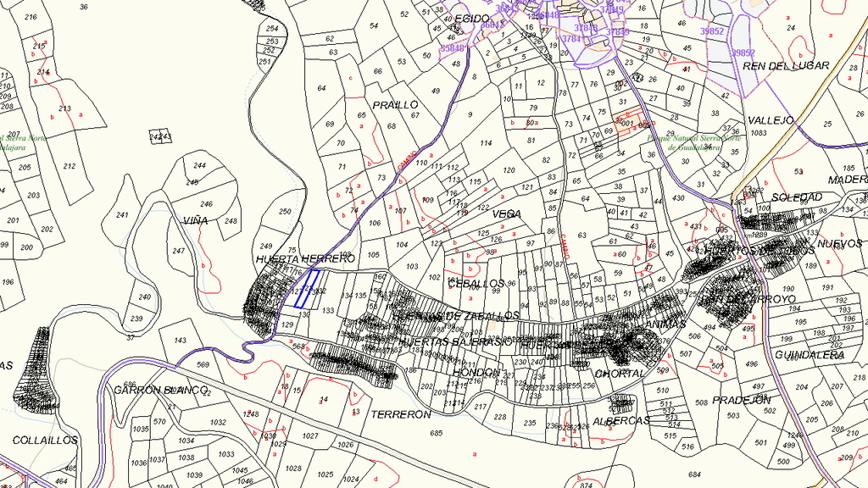868x488 pixels.
Task: Select parcel numbered 1083 near VALLEJO
Action: 759,133
